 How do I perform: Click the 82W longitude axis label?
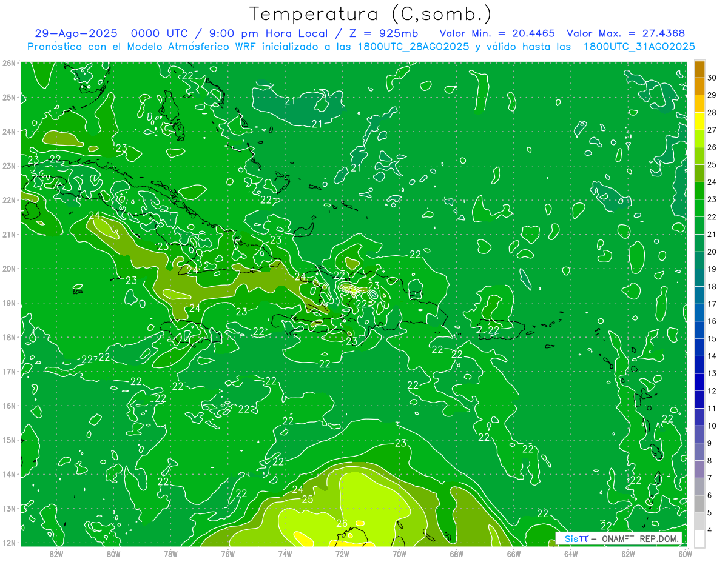point(56,554)
